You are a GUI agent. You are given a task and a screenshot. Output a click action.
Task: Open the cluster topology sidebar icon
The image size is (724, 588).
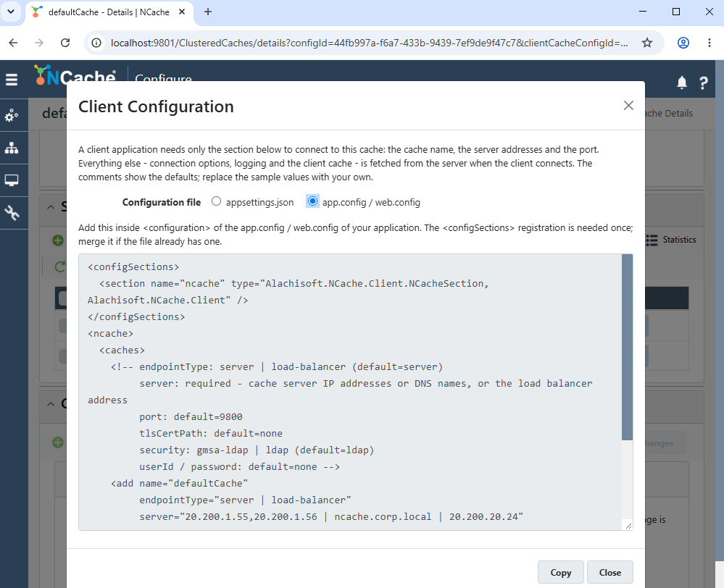click(12, 148)
